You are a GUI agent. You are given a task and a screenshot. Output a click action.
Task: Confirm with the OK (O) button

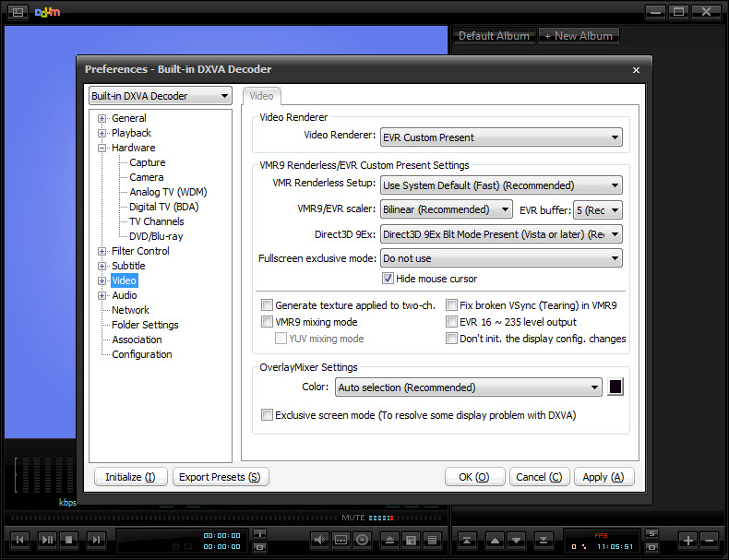point(474,477)
